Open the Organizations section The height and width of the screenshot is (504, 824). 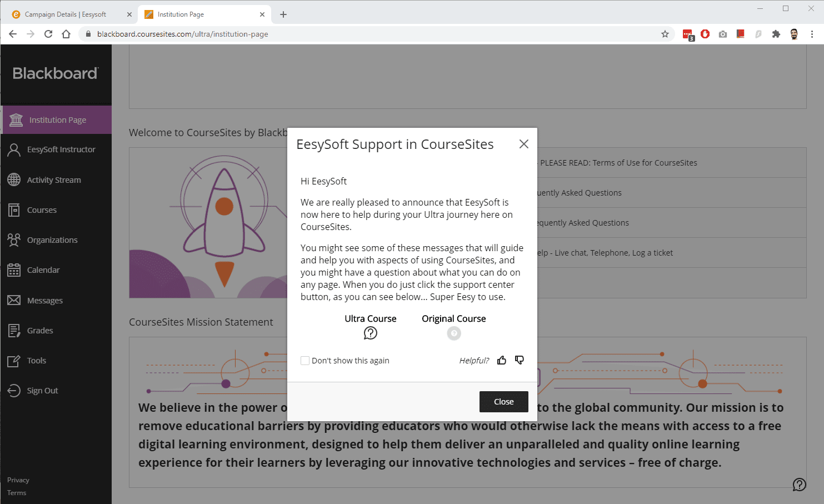(52, 239)
